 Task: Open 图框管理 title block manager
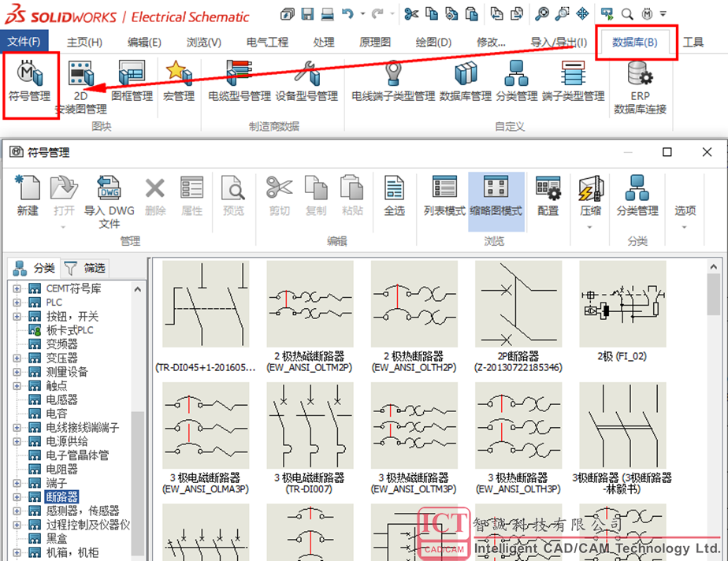132,81
